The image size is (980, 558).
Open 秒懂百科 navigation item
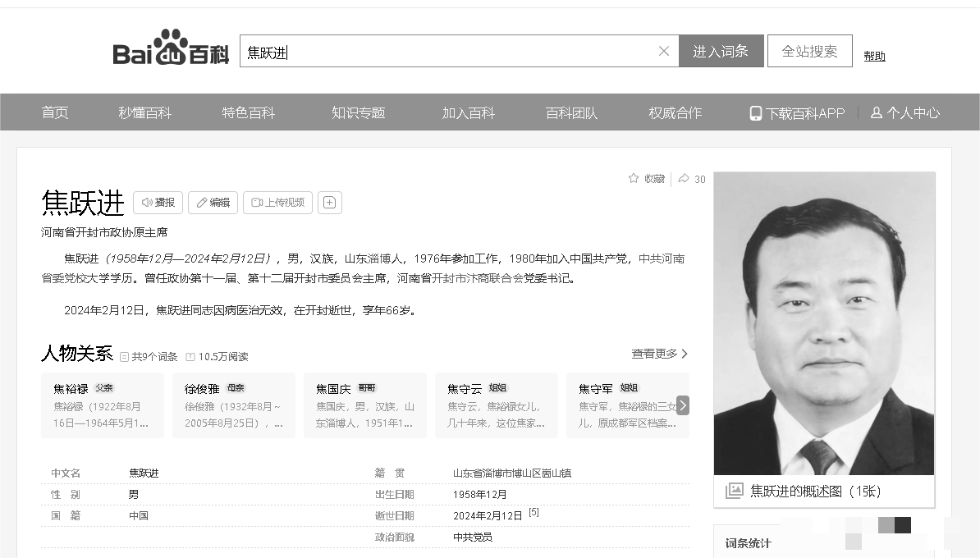tap(145, 112)
